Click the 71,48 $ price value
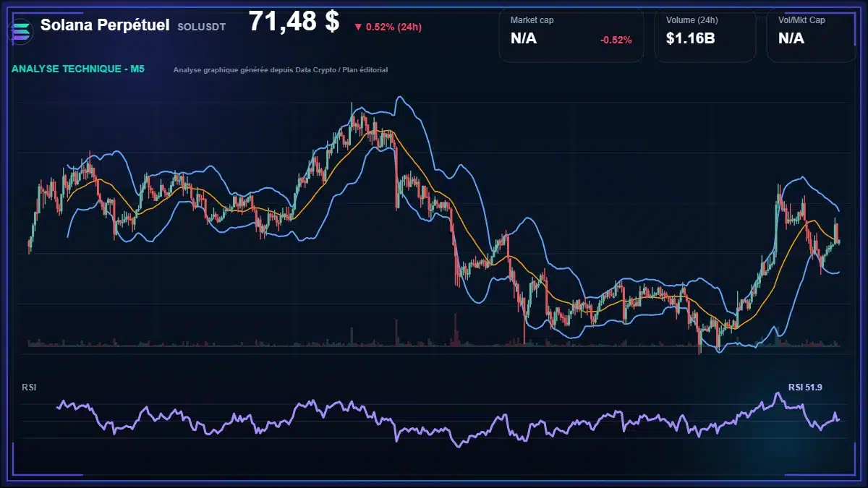Viewport: 868px width, 488px height. 294,22
